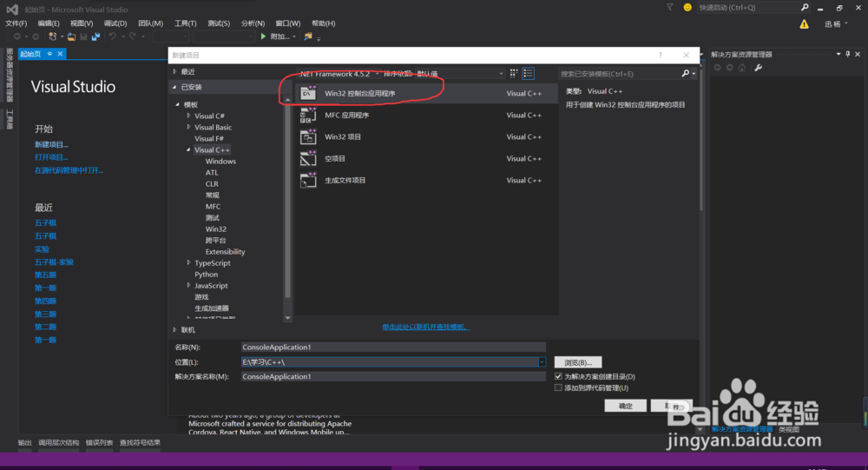
Task: Click Solution Explorer properties wrench icon
Action: point(759,68)
